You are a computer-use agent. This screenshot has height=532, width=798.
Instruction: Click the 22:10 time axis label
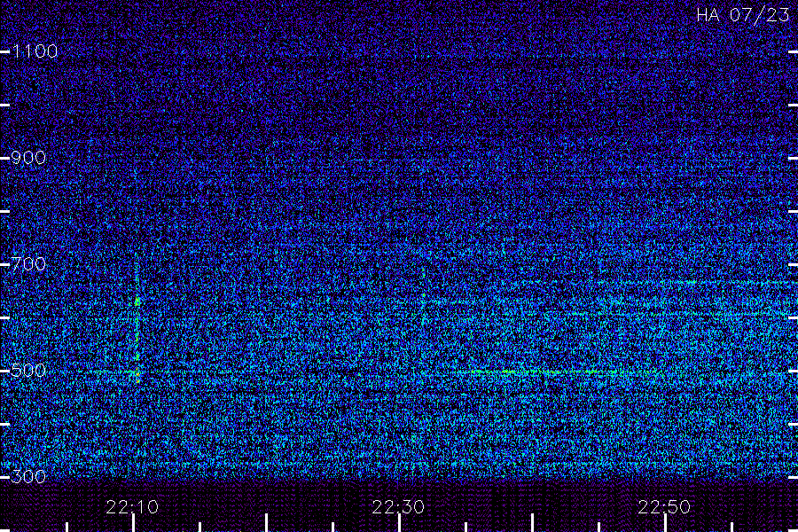pyautogui.click(x=132, y=507)
